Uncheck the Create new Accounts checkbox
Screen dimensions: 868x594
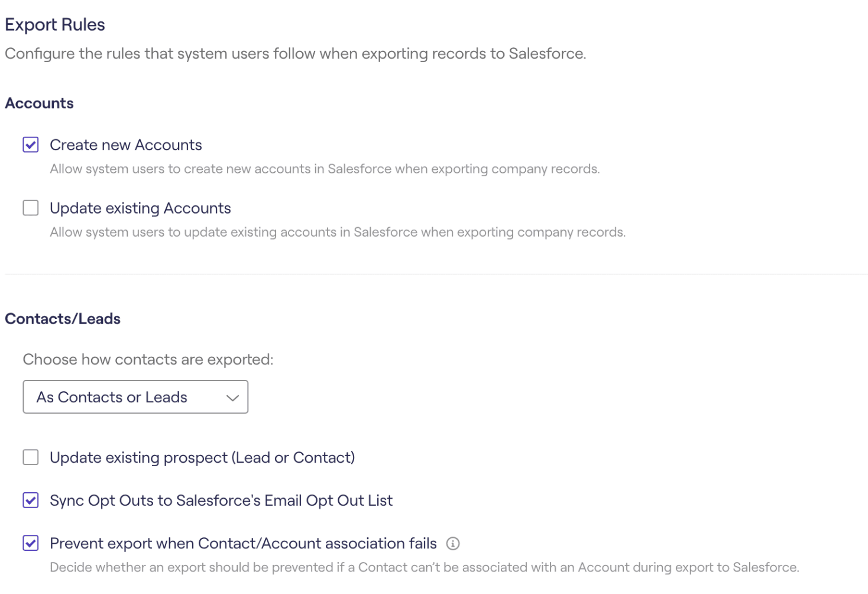(x=31, y=145)
